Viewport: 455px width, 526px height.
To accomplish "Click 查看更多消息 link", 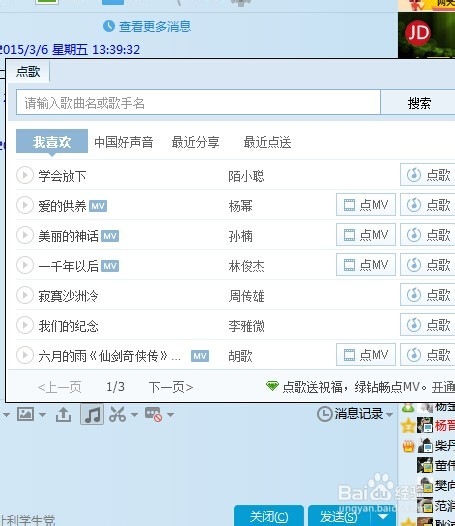I will (x=155, y=26).
